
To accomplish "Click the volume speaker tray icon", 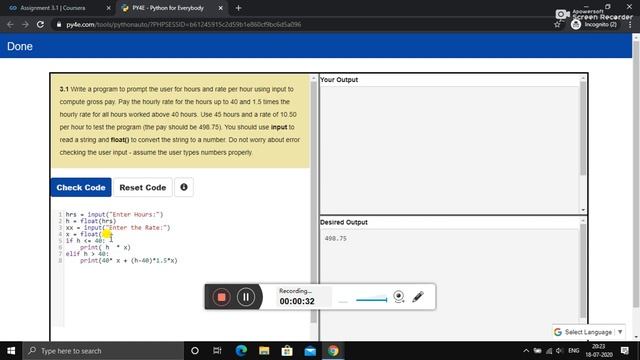I will point(559,351).
